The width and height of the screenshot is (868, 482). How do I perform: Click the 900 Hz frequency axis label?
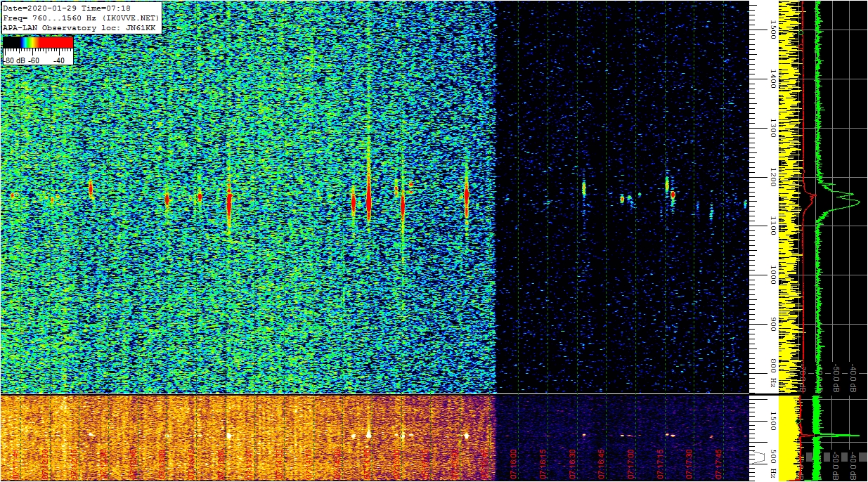tap(773, 325)
